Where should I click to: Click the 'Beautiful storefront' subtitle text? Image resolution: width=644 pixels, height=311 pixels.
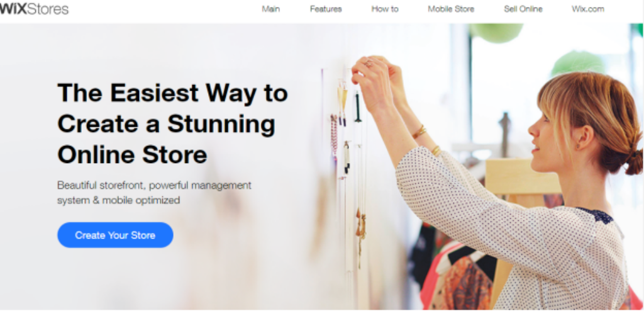tap(154, 193)
